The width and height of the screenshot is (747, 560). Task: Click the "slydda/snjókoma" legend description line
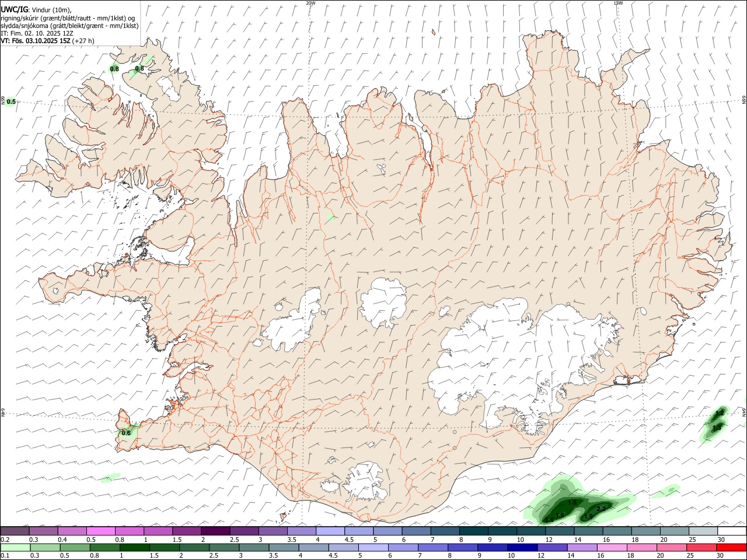pos(69,26)
